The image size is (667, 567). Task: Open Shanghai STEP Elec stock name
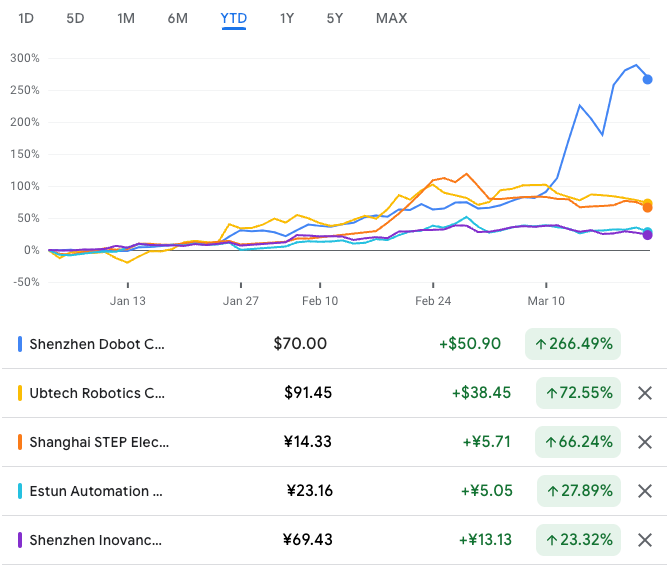click(99, 442)
